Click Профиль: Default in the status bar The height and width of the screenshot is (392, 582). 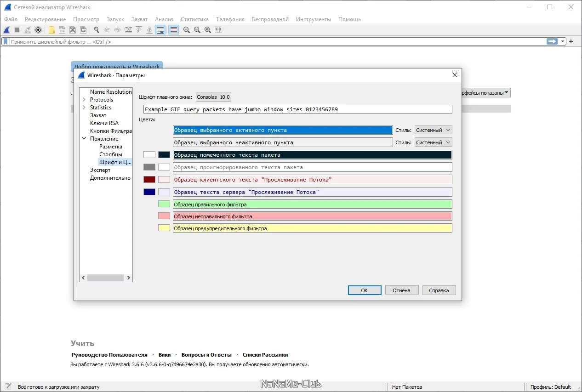point(550,387)
